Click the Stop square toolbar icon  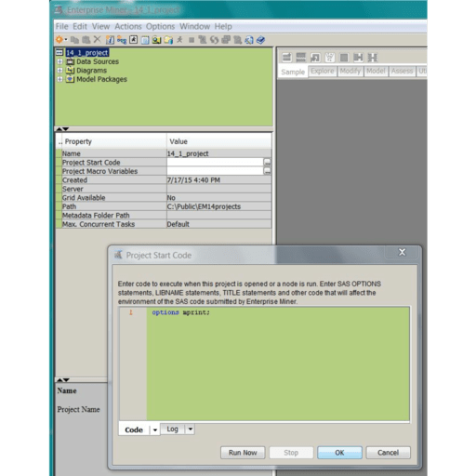192,40
